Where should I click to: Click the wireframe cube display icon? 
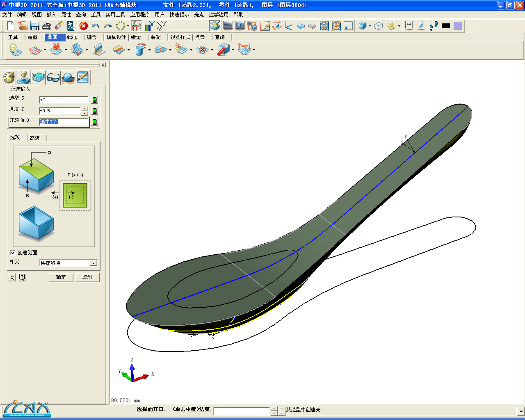pos(379,26)
